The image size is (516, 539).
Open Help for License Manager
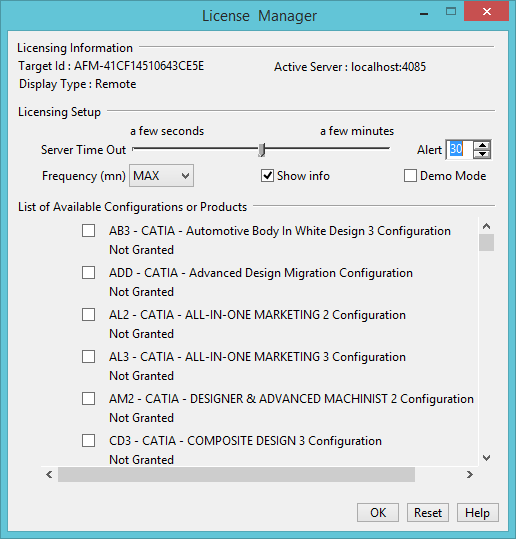[477, 513]
